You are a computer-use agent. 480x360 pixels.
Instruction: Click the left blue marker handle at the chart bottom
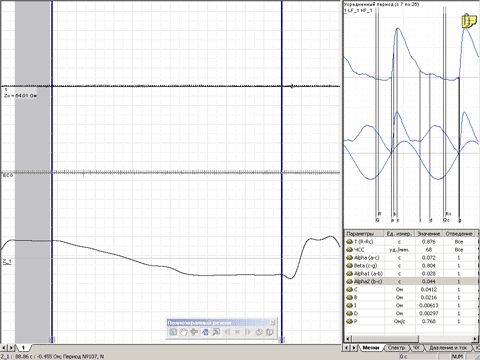[52, 340]
